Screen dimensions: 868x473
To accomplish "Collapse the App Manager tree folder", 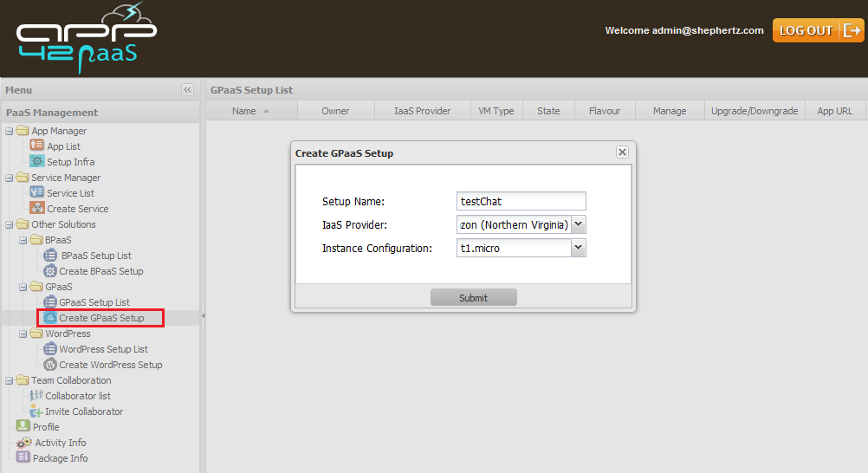I will coord(10,132).
